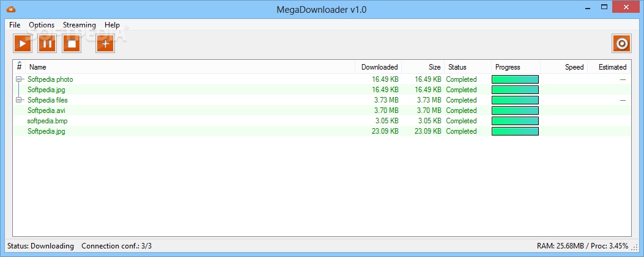Viewport: 644px width, 257px height.
Task: Start downloads with the Play button
Action: point(23,43)
